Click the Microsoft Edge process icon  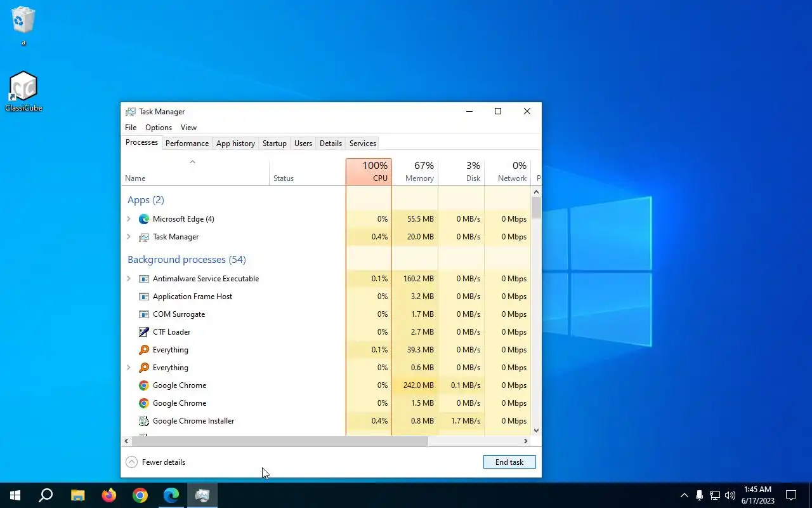(x=144, y=219)
